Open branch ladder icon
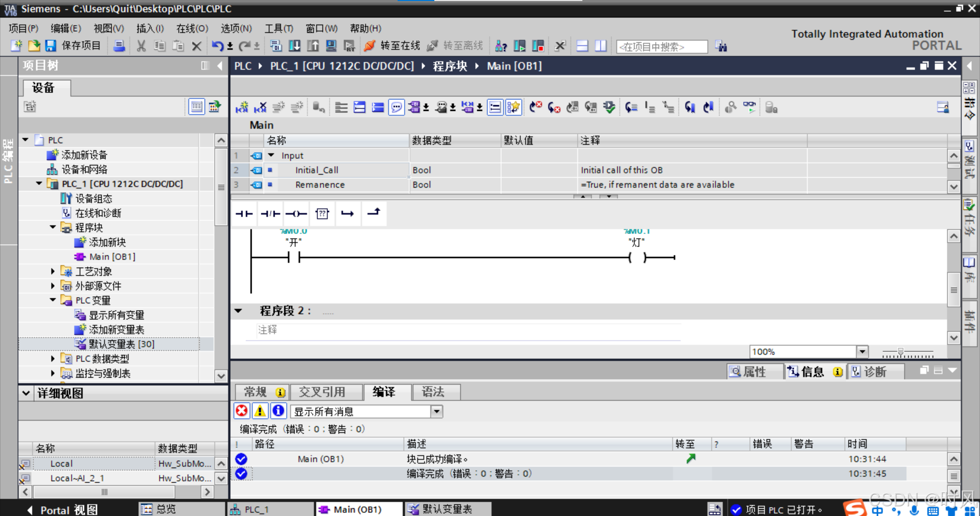The width and height of the screenshot is (980, 516). pyautogui.click(x=348, y=214)
